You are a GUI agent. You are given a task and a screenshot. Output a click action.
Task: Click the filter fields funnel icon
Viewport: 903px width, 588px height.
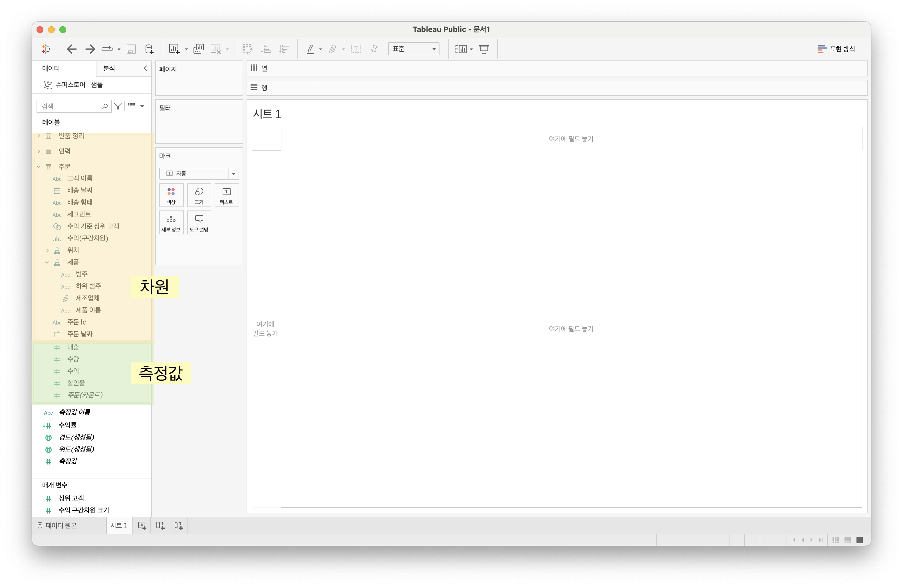118,106
